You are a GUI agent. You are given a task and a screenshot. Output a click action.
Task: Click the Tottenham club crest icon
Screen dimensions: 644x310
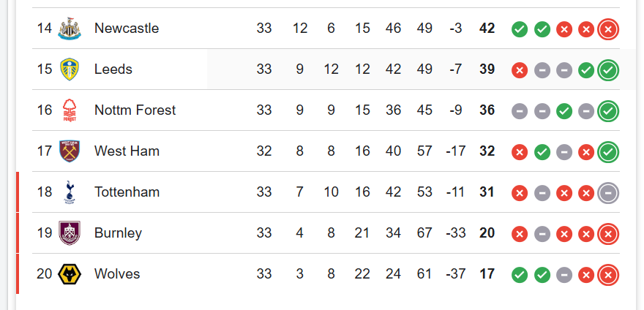point(70,192)
